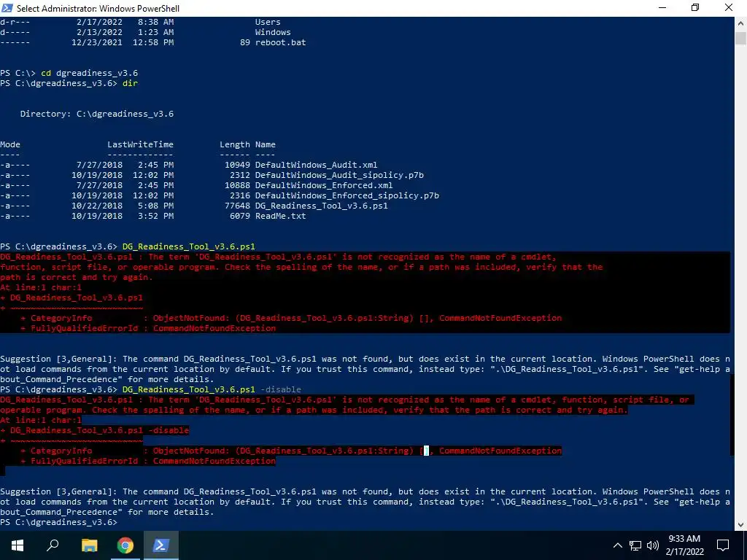Click DefaultWindows_Audit_sipolicy.p7b in listing
747x560 pixels.
pos(339,175)
